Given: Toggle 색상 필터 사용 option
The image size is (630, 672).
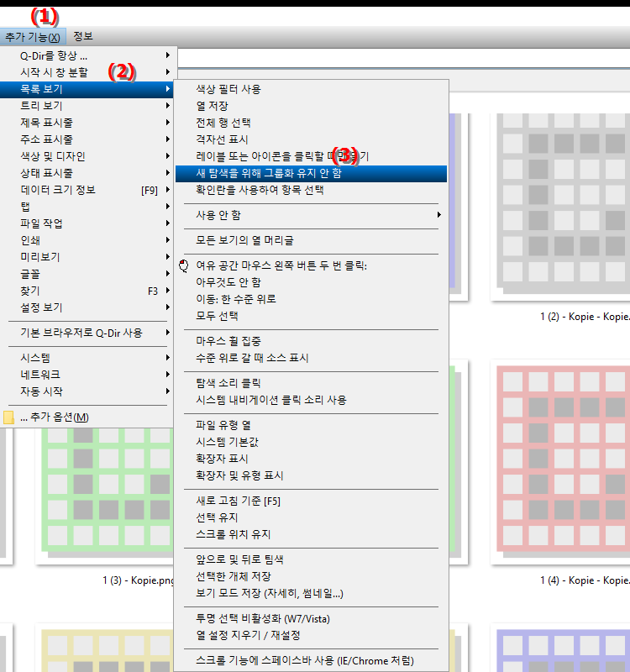Looking at the screenshot, I should coord(311,89).
